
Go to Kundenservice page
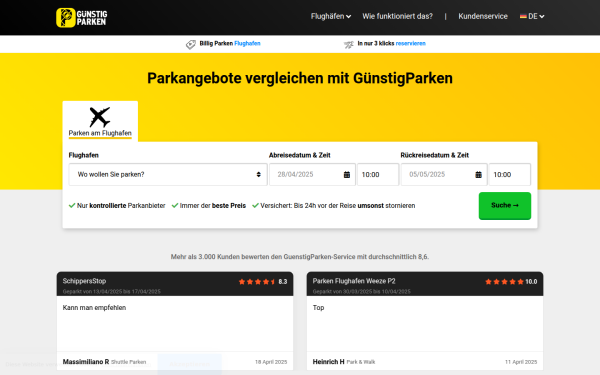pos(483,16)
